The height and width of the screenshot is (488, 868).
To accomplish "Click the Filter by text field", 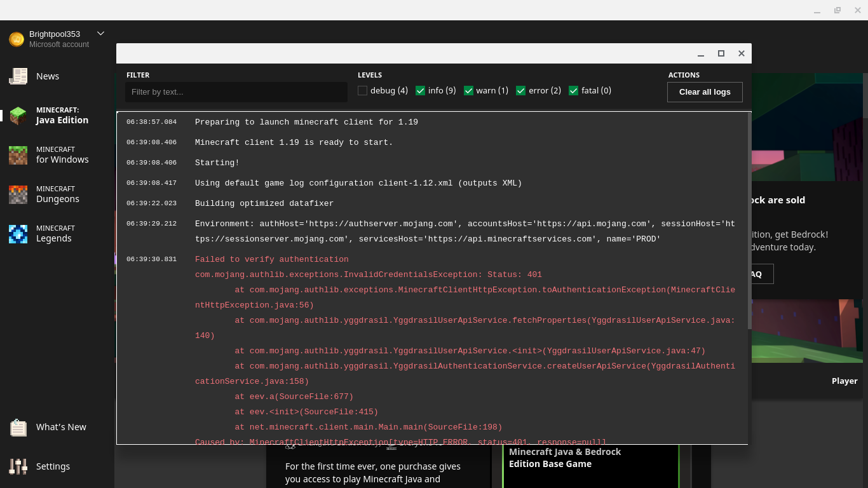I will pyautogui.click(x=236, y=92).
